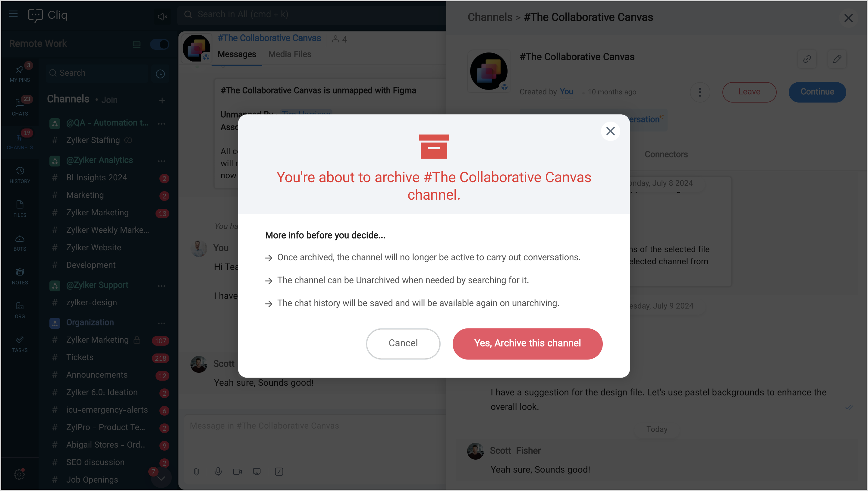868x491 pixels.
Task: Toggle the mute notifications speaker icon
Action: click(162, 16)
